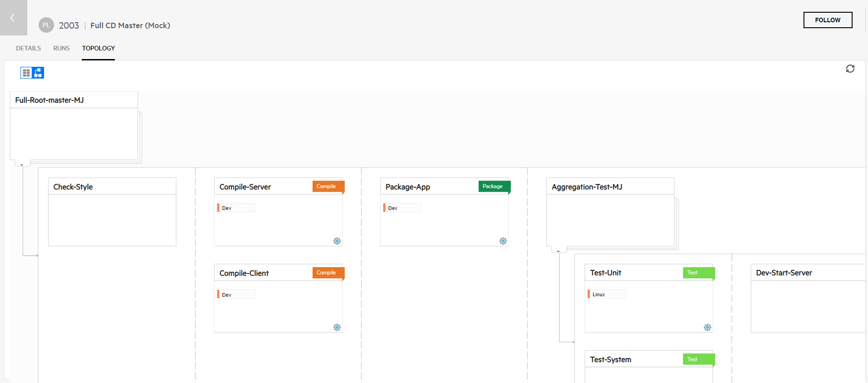Open the Test-Unit gear settings icon
Screen dimensions: 868x383
(x=707, y=327)
